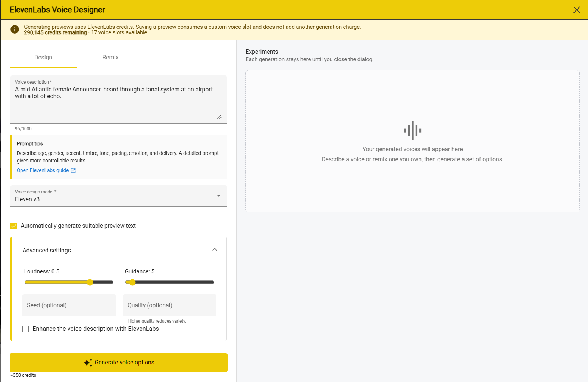Collapse the Advanced settings section
588x382 pixels.
point(215,249)
